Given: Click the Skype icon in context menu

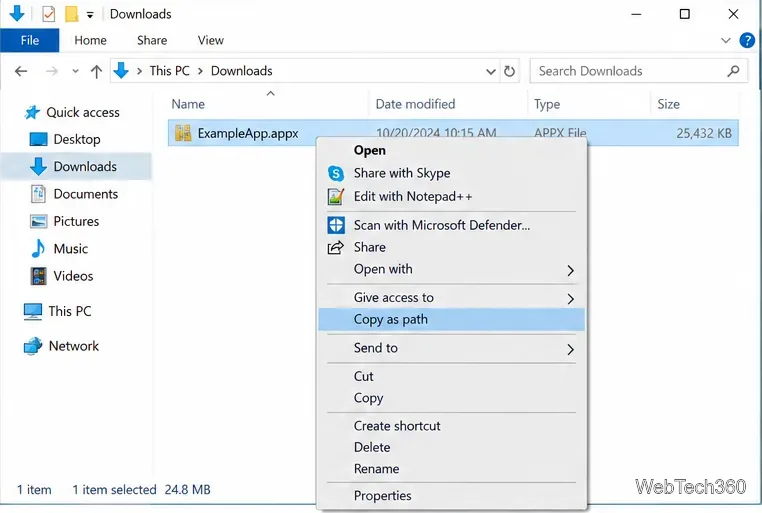Looking at the screenshot, I should 335,173.
